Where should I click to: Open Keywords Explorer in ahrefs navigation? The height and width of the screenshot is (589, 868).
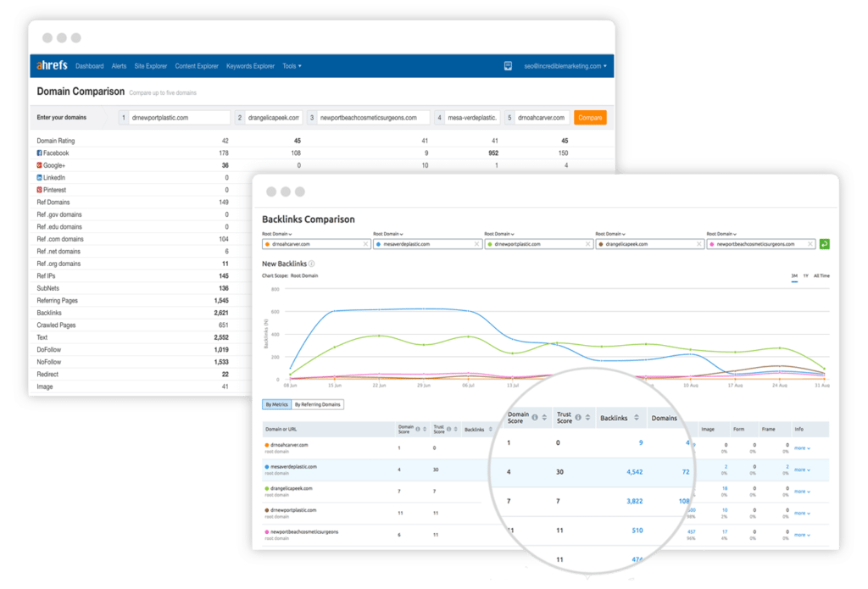tap(250, 66)
